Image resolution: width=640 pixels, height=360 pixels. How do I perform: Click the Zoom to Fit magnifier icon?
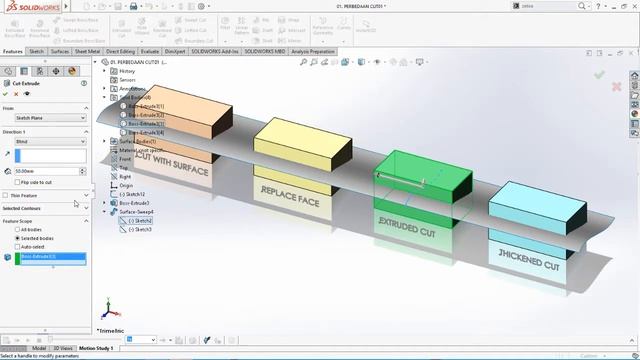pyautogui.click(x=303, y=62)
